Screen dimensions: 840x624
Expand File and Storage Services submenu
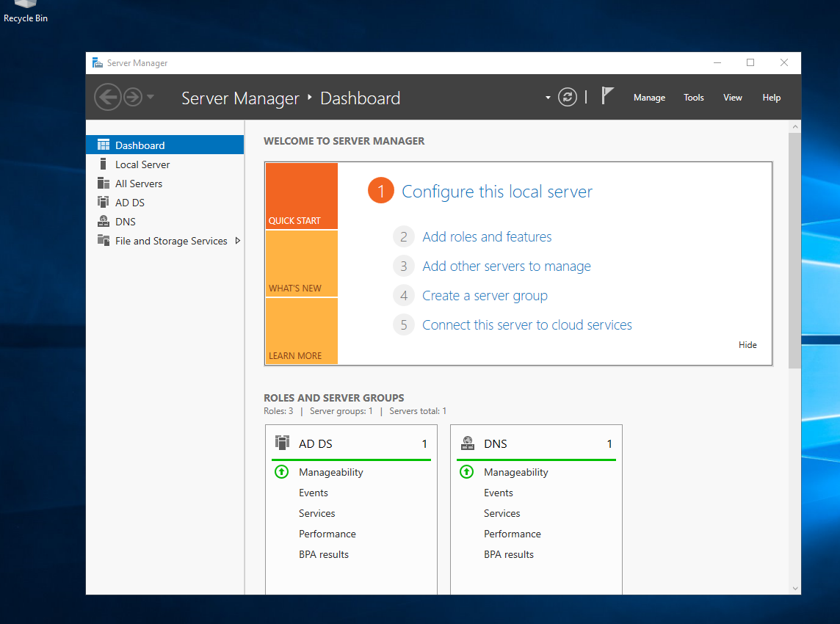(237, 241)
